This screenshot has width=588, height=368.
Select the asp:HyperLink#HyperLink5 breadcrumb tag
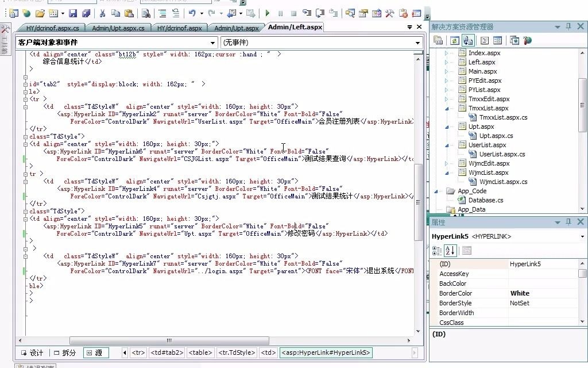click(326, 352)
